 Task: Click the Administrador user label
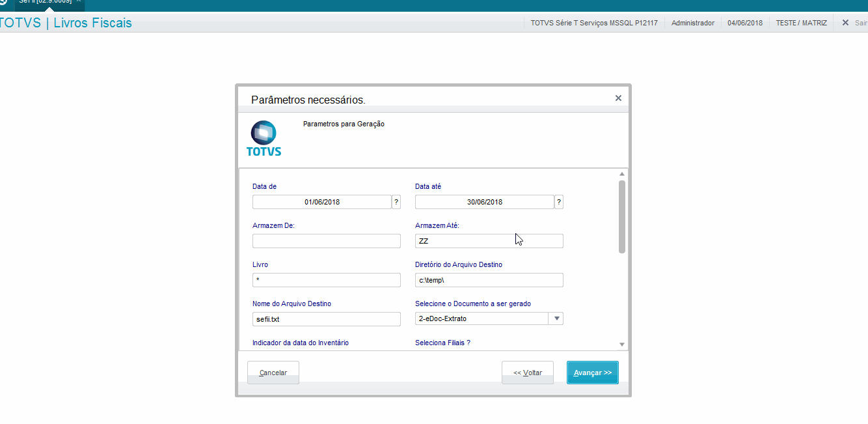(693, 23)
